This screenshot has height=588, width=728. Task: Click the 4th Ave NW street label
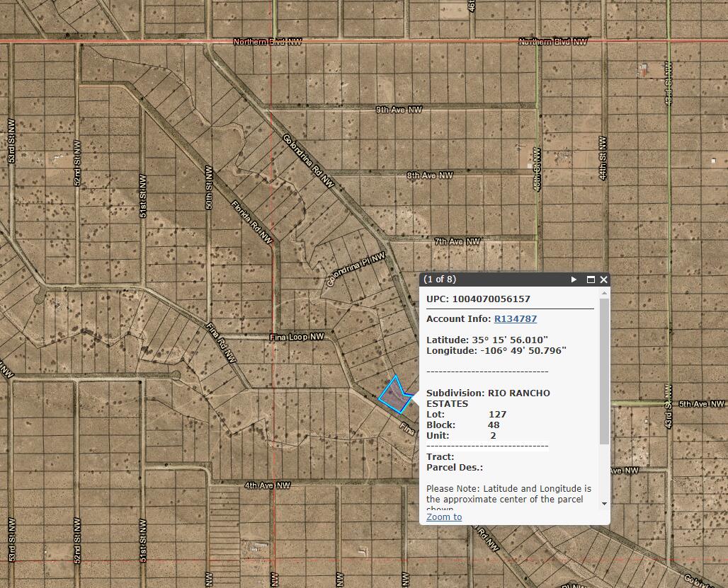[x=268, y=485]
